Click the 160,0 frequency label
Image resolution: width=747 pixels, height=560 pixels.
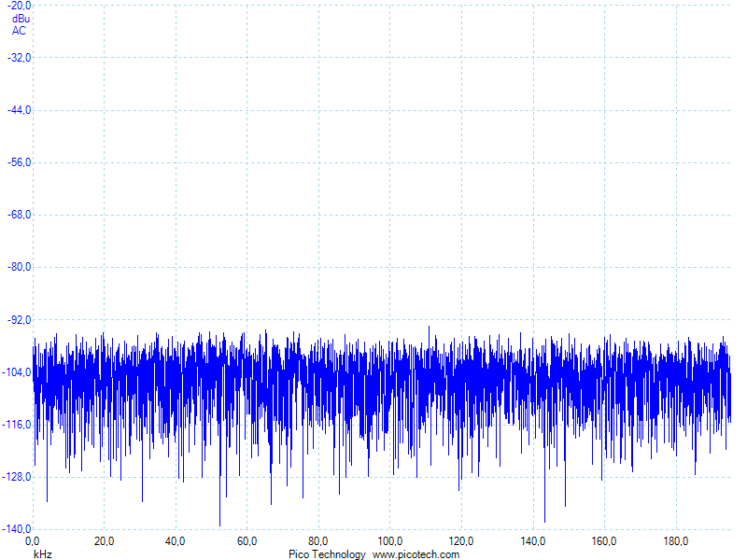click(604, 541)
